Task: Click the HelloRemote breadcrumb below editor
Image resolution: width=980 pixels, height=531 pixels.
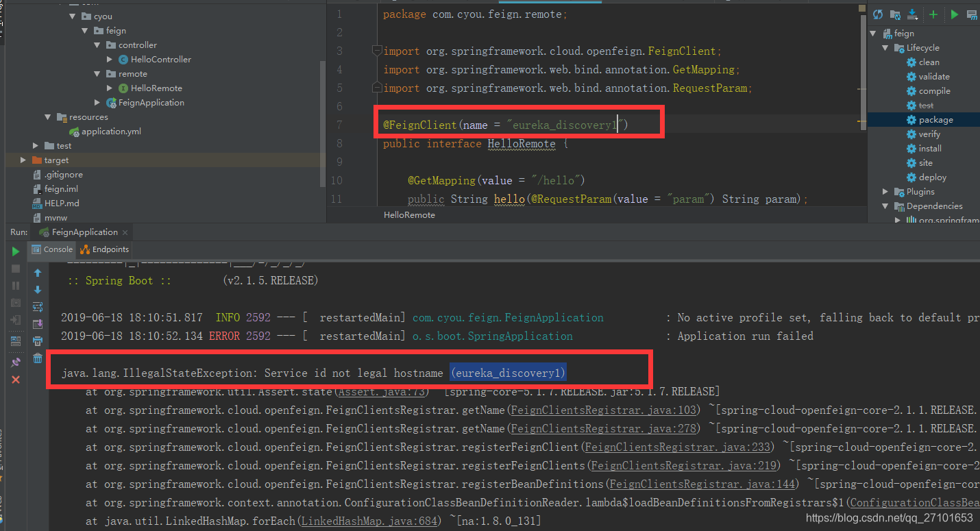Action: tap(409, 215)
